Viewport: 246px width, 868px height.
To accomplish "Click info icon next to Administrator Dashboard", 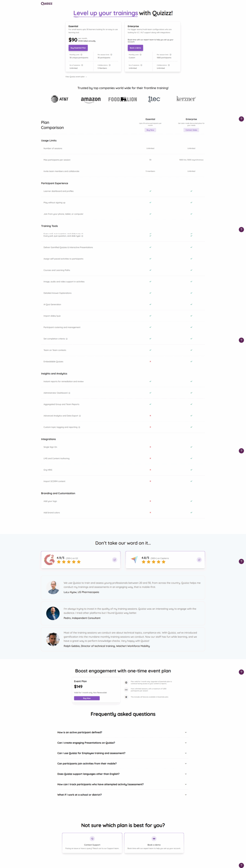I will coord(69,393).
